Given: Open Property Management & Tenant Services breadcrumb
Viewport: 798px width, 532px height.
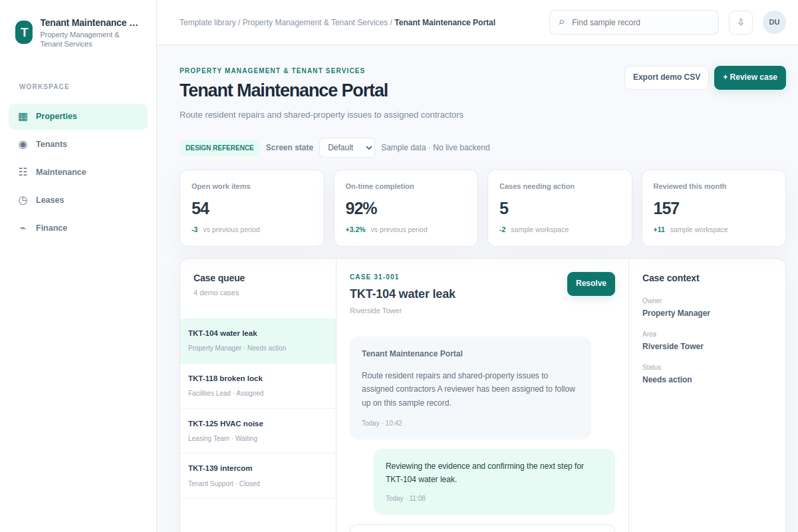Looking at the screenshot, I should 315,23.
